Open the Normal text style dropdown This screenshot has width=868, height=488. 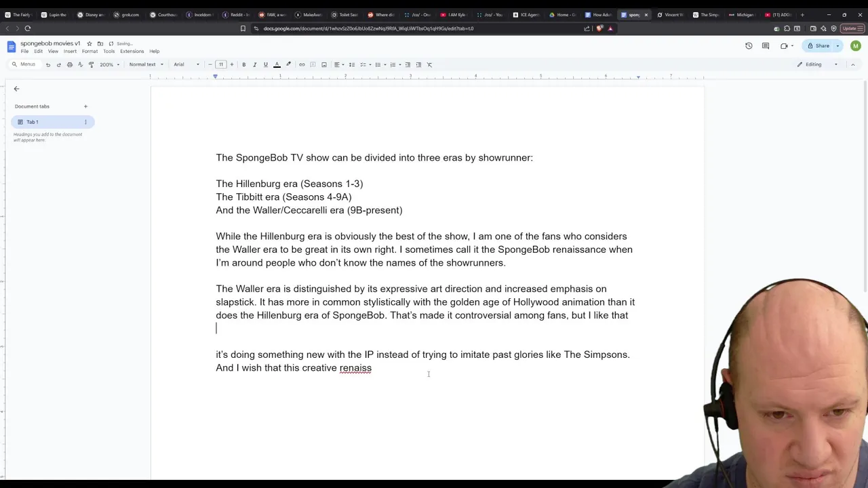[x=145, y=64]
